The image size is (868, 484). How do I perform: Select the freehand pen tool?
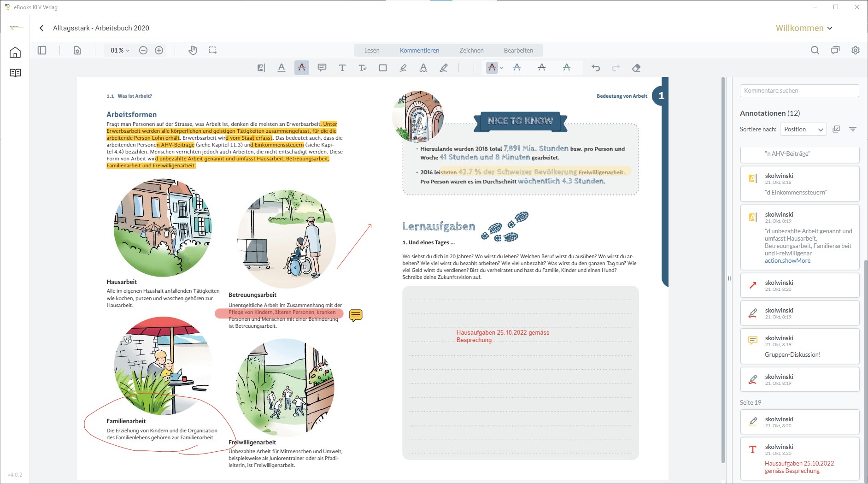tap(444, 68)
